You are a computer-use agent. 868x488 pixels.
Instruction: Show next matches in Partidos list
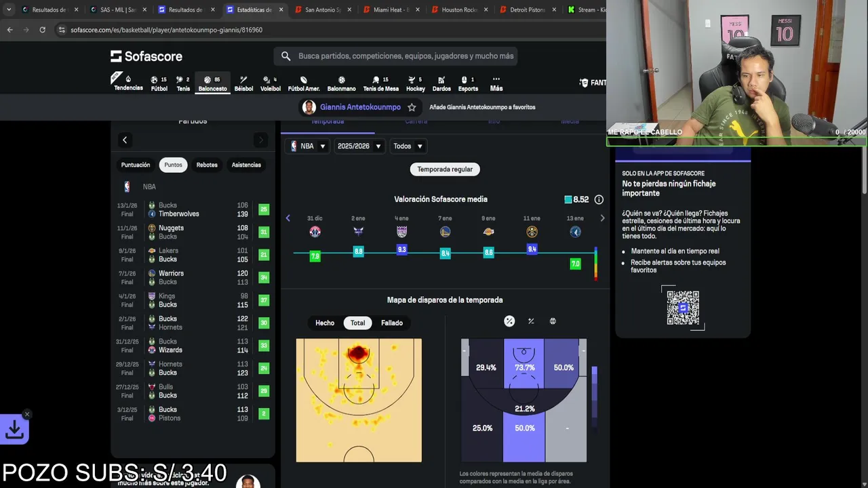[260, 140]
